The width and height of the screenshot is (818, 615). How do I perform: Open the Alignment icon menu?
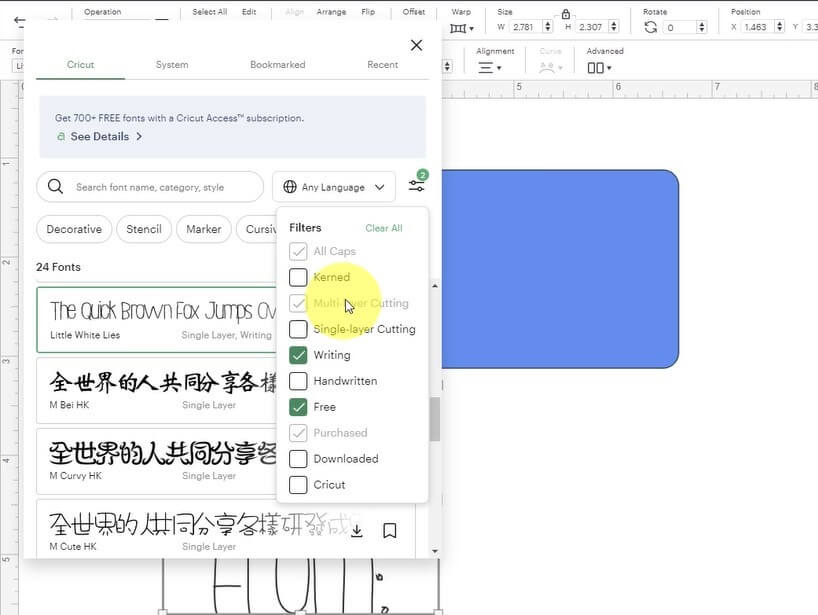tap(486, 68)
